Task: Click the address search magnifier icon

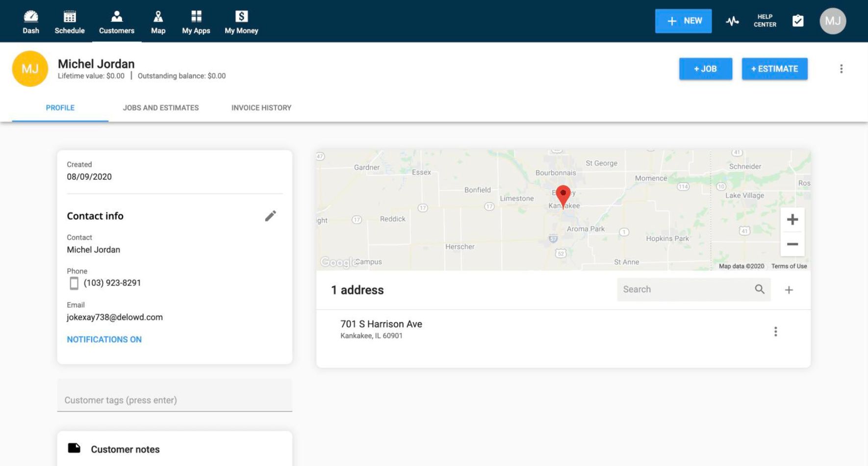Action: [760, 289]
